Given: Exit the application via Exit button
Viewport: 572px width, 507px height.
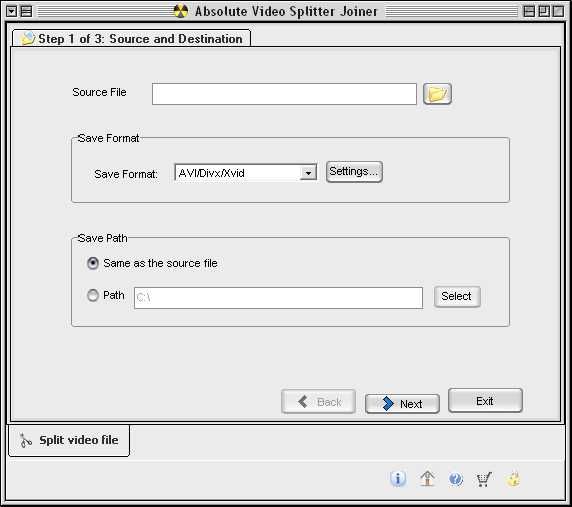Looking at the screenshot, I should pyautogui.click(x=485, y=400).
